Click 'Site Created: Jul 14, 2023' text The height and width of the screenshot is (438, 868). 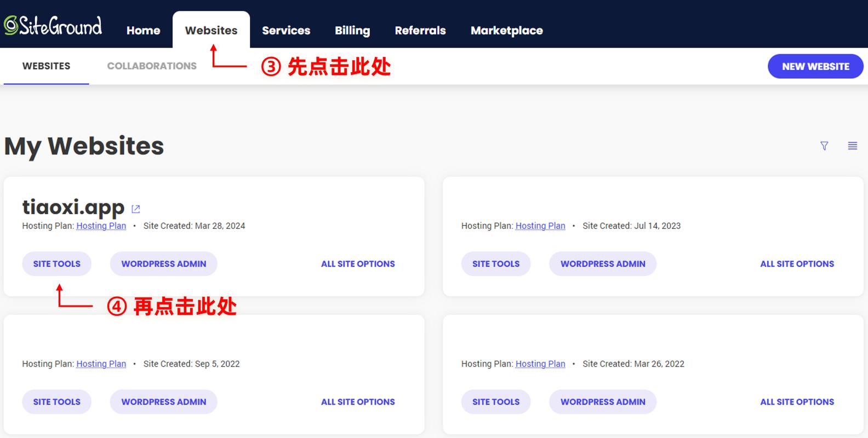tap(631, 226)
